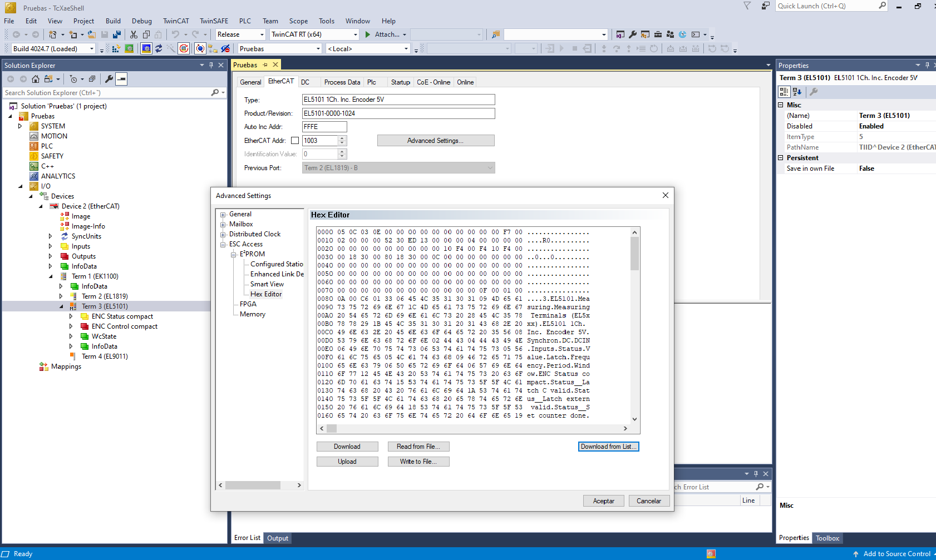
Task: Click the green Start debugging arrow
Action: tap(367, 34)
